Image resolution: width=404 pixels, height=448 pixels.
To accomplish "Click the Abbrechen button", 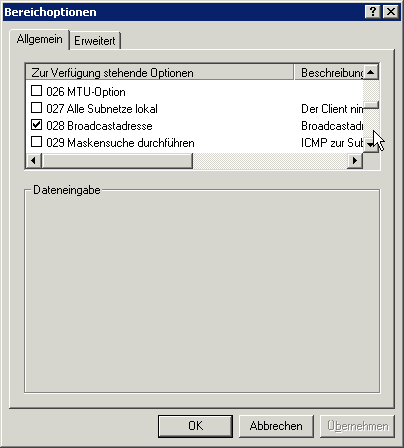I will (x=276, y=426).
